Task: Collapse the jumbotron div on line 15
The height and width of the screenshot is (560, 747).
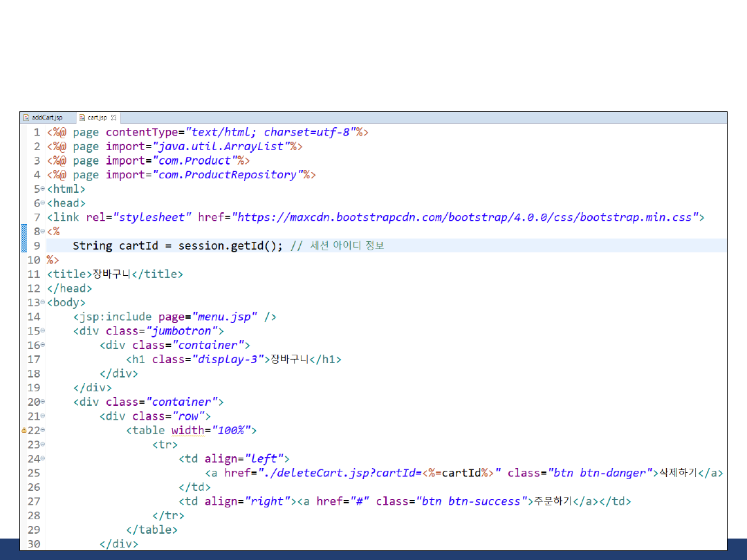Action: [43, 330]
